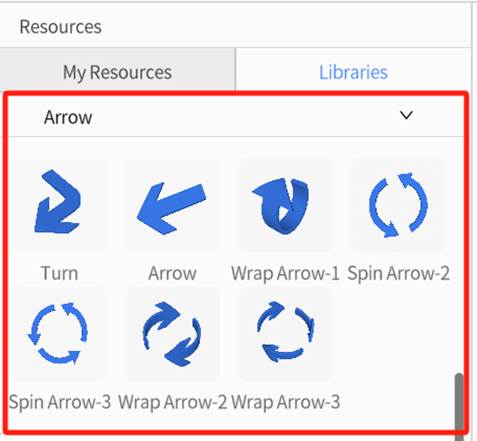This screenshot has width=477, height=441.
Task: Click the Wrap Arrow-2 label
Action: point(172,402)
